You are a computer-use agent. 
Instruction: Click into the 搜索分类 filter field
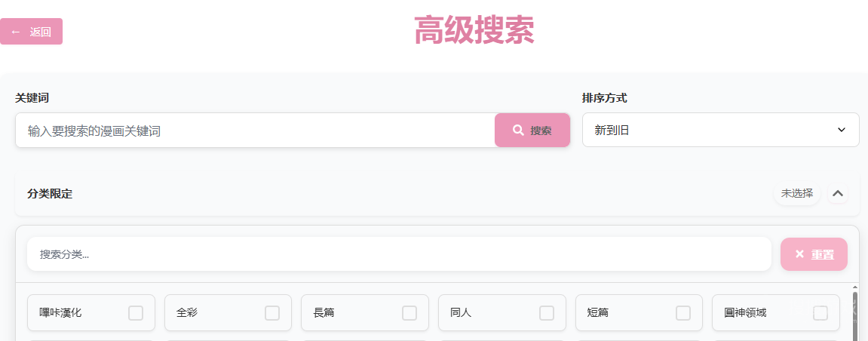tap(399, 254)
